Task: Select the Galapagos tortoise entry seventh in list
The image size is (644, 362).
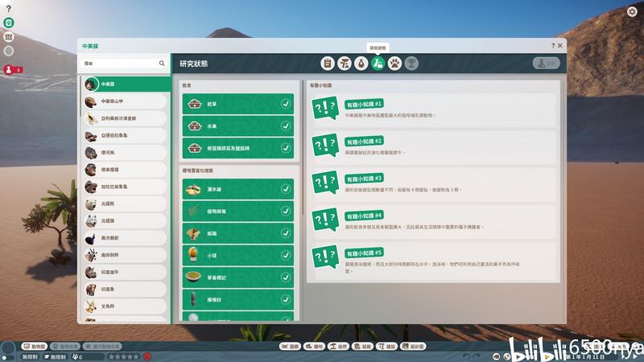Action: [125, 187]
